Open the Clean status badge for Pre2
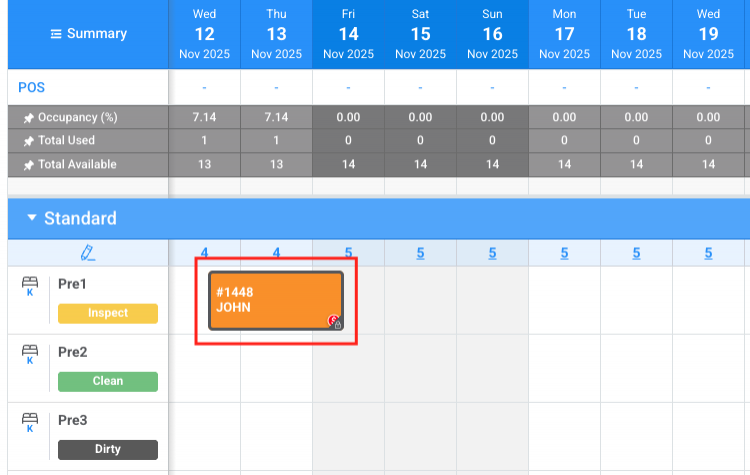The image size is (750, 475). pyautogui.click(x=108, y=381)
